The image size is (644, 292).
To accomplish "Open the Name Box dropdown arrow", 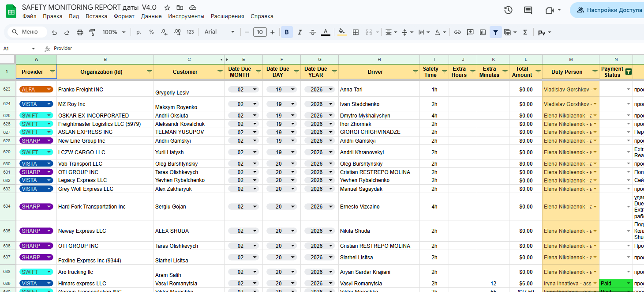I will tap(33, 49).
